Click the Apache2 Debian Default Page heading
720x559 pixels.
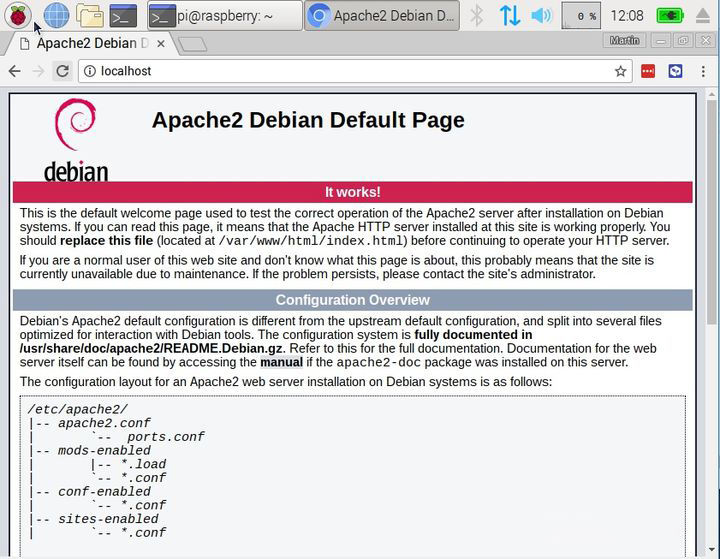tap(308, 120)
